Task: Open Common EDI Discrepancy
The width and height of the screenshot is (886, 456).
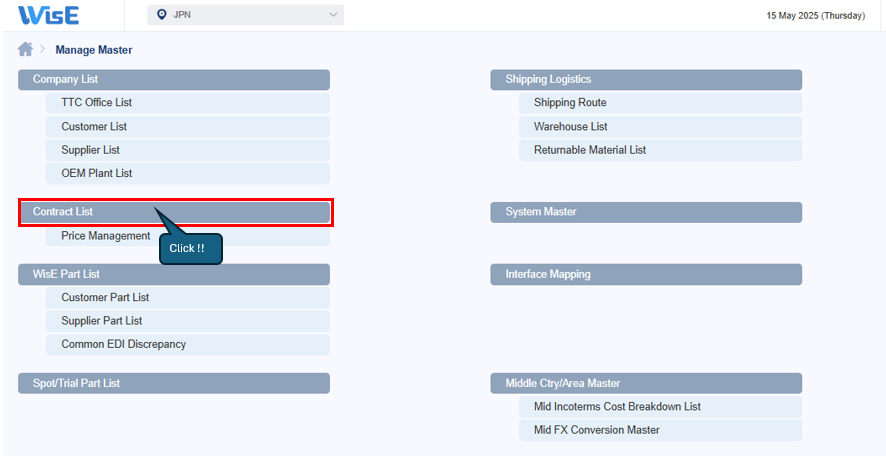Action: click(123, 345)
